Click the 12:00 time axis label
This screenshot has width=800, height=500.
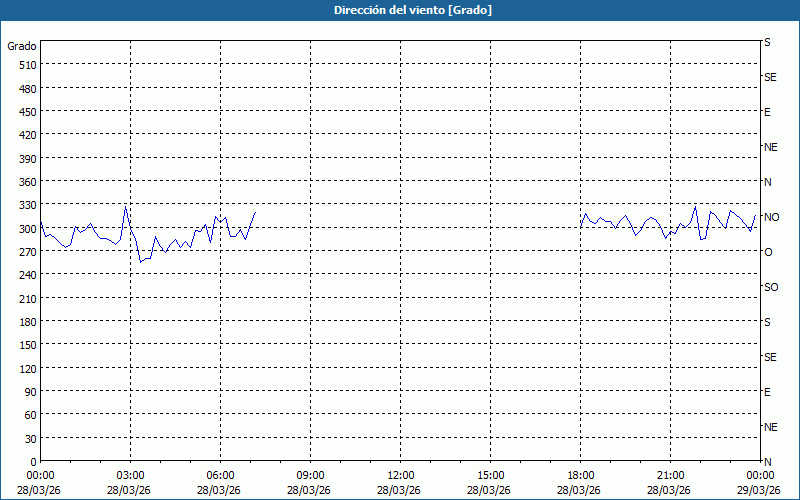click(x=401, y=476)
